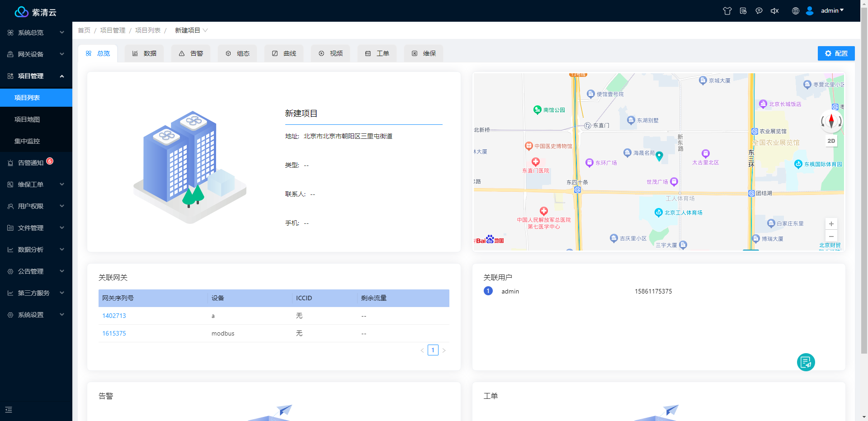
Task: Open the admin account dropdown
Action: coord(832,10)
